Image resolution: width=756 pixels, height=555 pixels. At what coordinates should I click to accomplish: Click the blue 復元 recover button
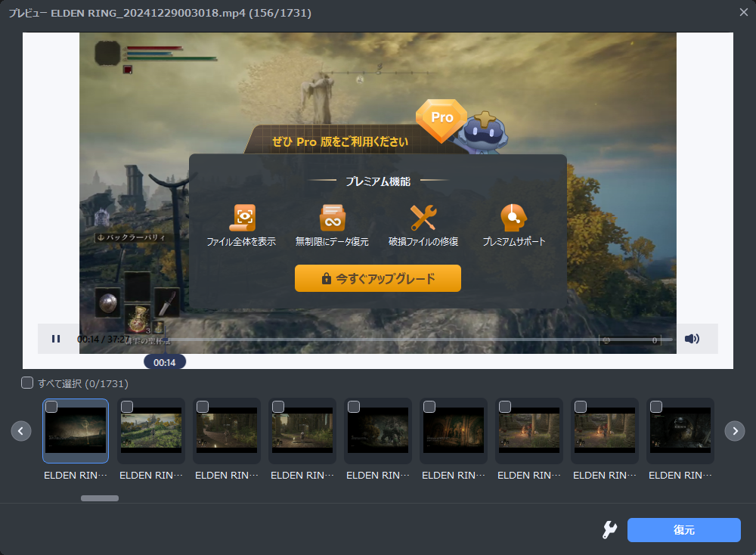click(x=683, y=530)
